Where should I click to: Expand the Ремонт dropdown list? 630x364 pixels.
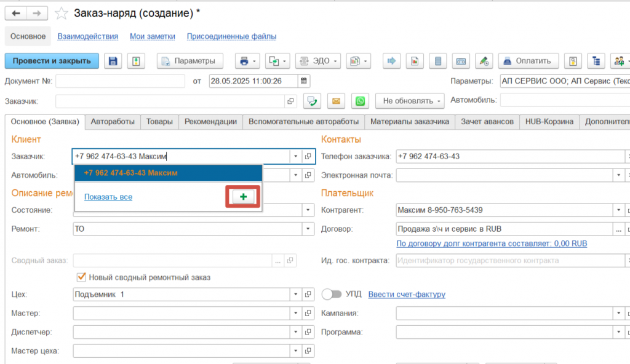tap(308, 229)
